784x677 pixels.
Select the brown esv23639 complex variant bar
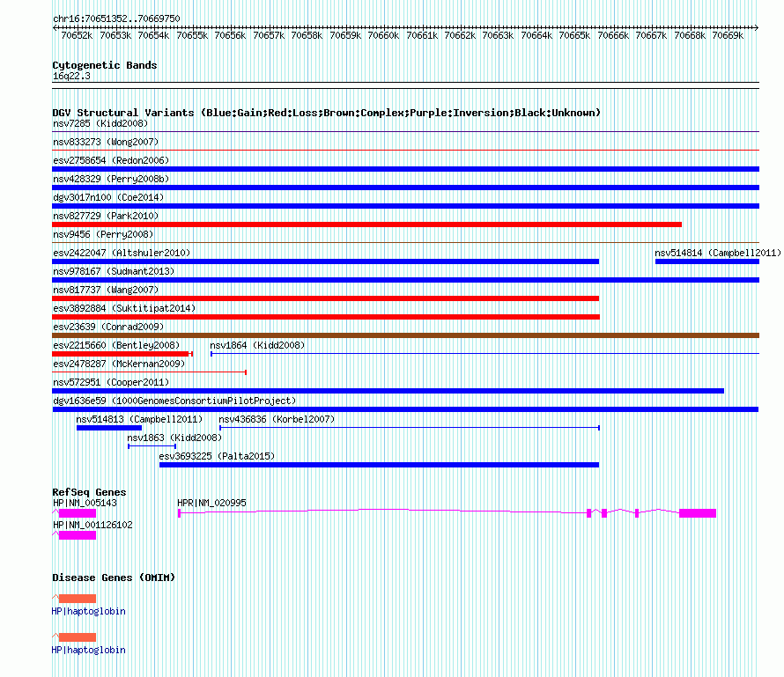click(x=405, y=335)
